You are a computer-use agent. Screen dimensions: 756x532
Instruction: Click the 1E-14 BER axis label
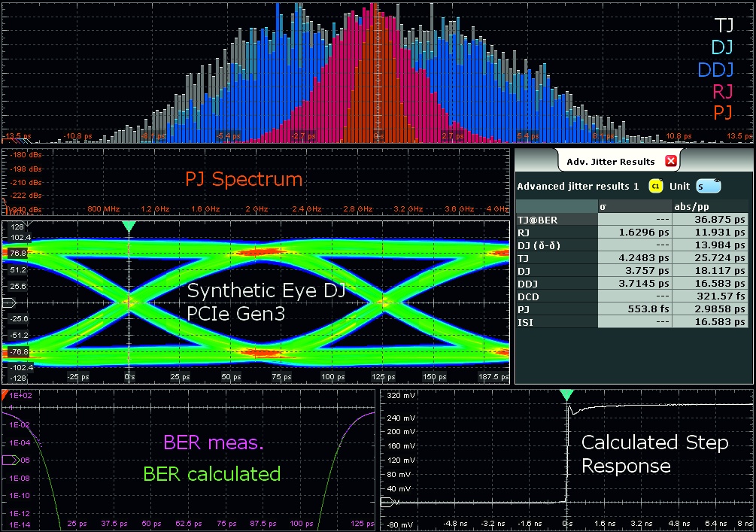point(20,524)
